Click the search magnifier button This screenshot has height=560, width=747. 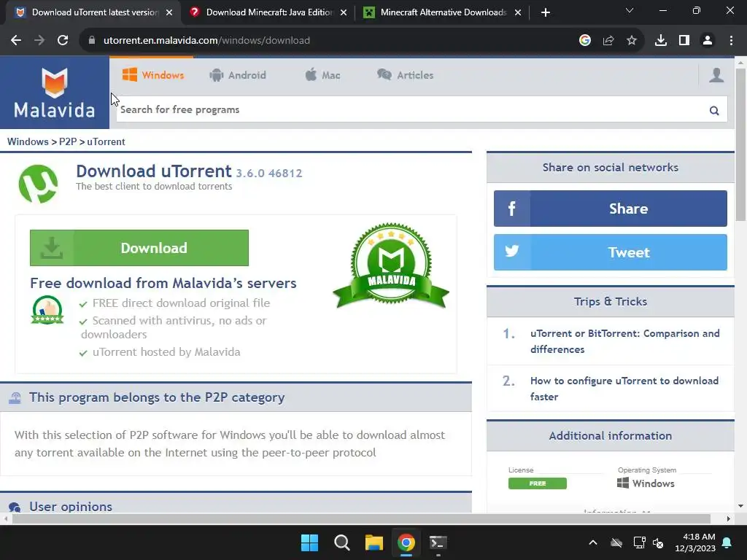point(713,111)
